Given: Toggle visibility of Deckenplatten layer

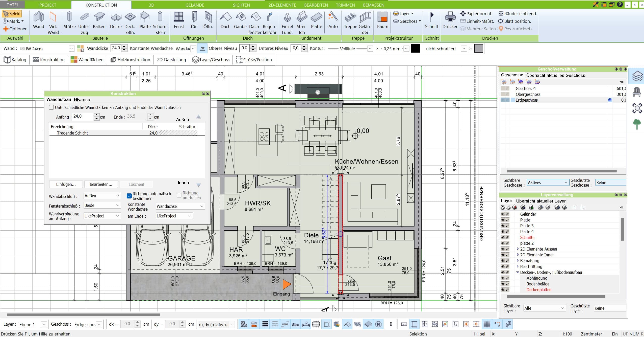Looking at the screenshot, I should pyautogui.click(x=503, y=290).
